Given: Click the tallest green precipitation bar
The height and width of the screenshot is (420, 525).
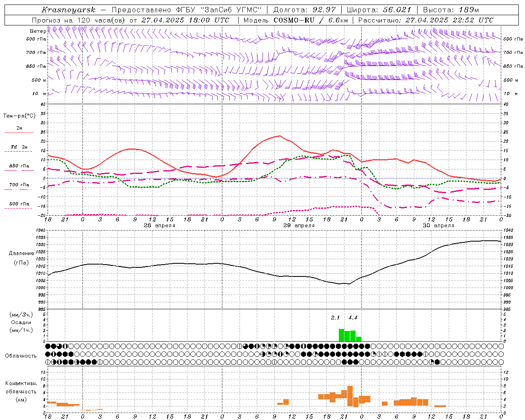Looking at the screenshot, I should point(341,335).
